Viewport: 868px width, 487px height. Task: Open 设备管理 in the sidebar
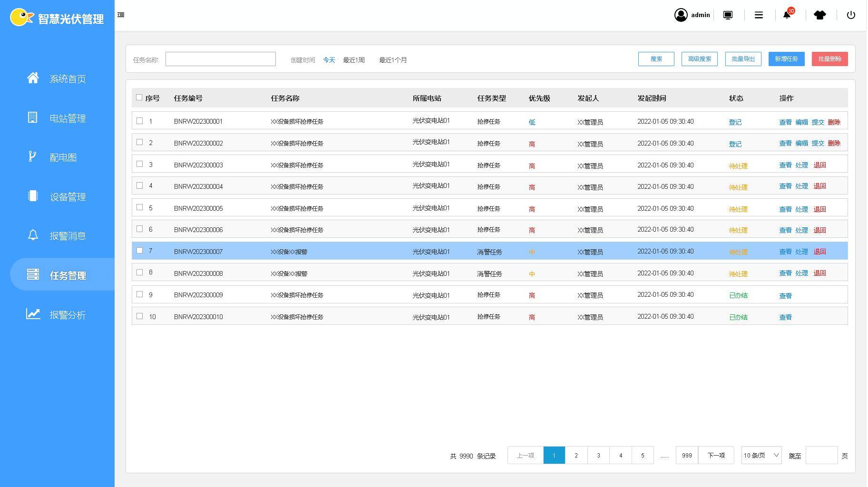pyautogui.click(x=68, y=197)
